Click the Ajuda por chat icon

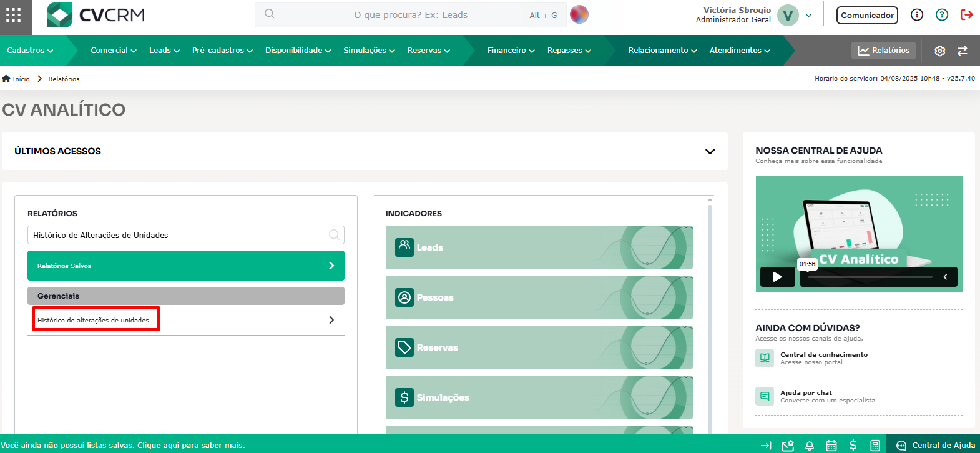pos(765,396)
